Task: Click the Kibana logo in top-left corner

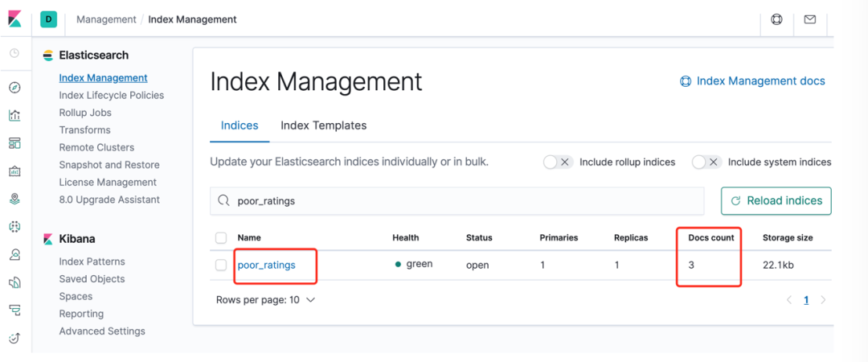Action: coord(14,19)
